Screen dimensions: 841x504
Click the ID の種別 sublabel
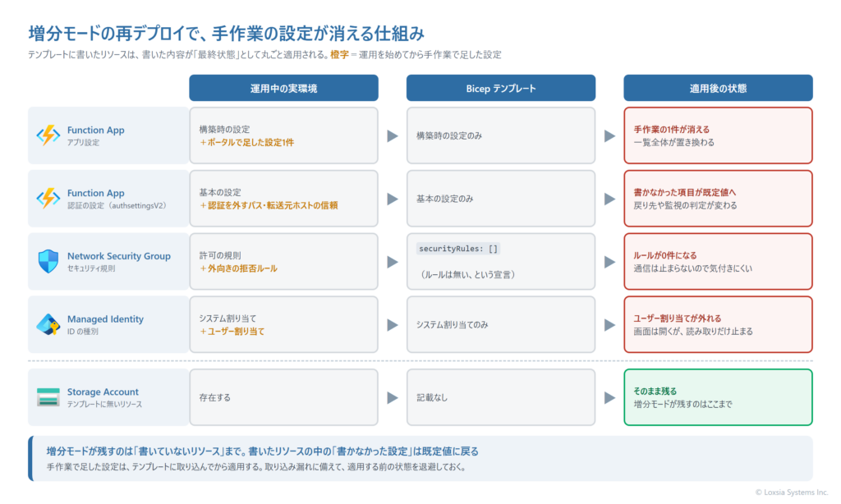(x=83, y=332)
